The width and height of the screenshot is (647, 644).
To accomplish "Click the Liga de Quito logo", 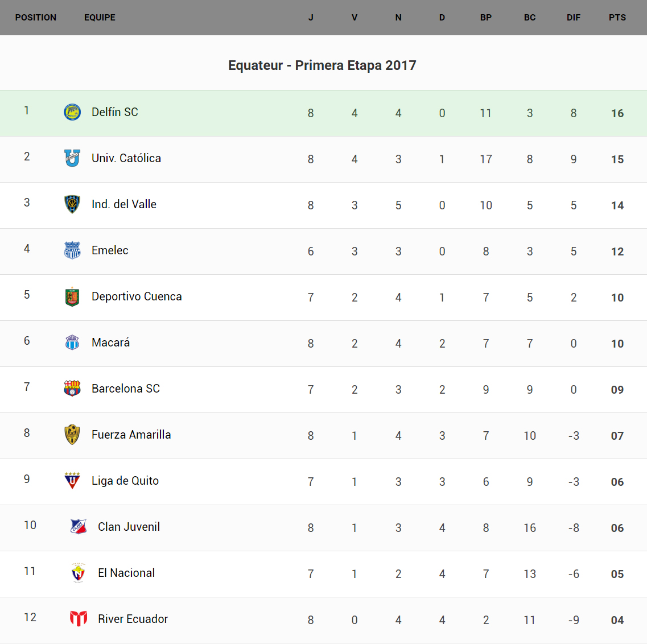I will point(72,481).
